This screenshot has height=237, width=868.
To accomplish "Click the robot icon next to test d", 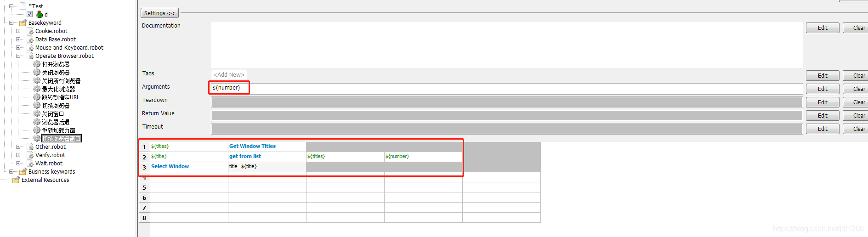I will tap(40, 14).
